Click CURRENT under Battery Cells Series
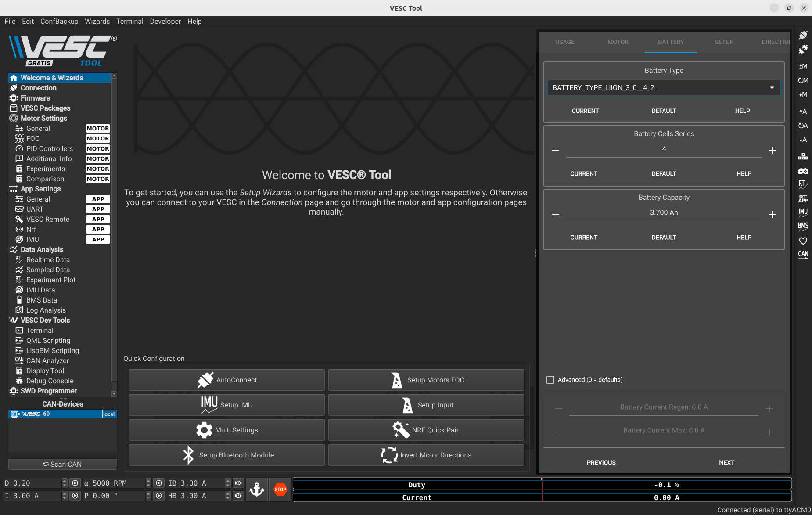Viewport: 812px width, 515px height. tap(584, 174)
